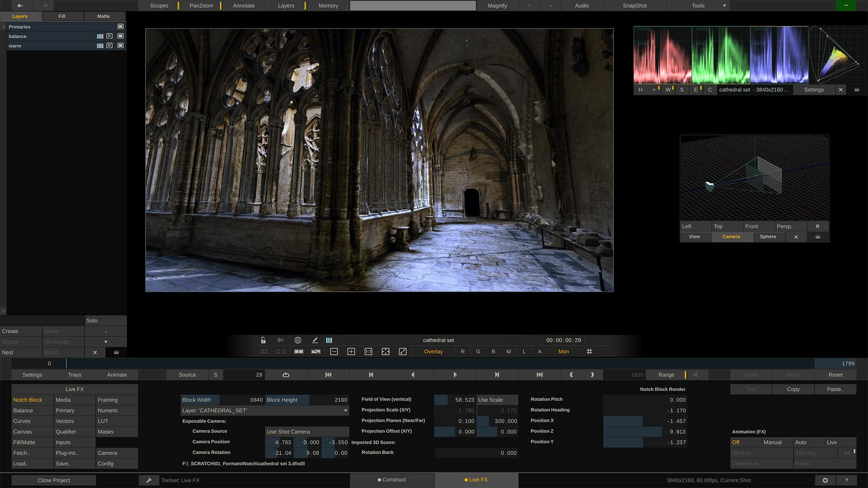
Task: Toggle the lock icon under the viewer
Action: point(263,340)
